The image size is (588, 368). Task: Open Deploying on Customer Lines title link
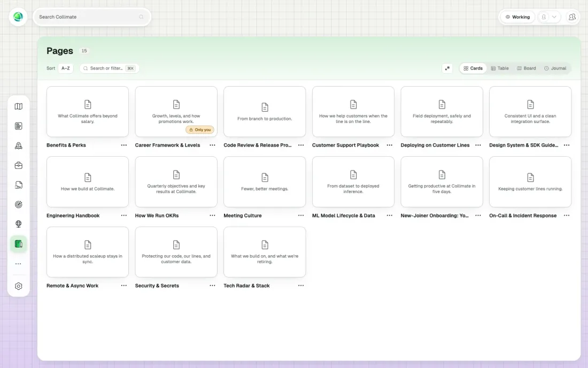435,145
